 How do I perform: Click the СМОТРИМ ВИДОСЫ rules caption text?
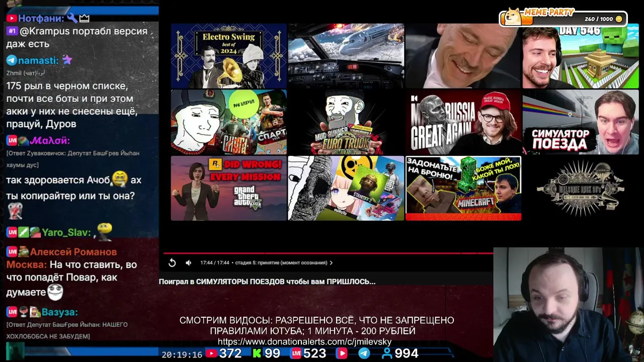point(317,325)
